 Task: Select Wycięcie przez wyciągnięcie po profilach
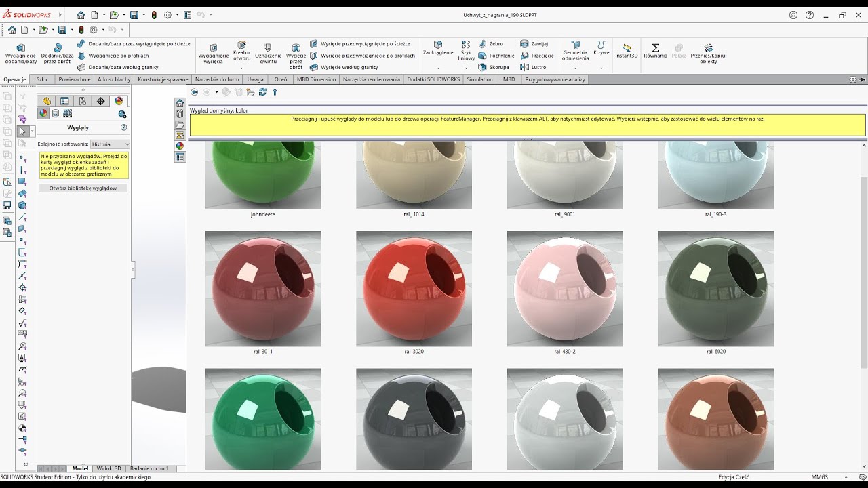(x=363, y=56)
